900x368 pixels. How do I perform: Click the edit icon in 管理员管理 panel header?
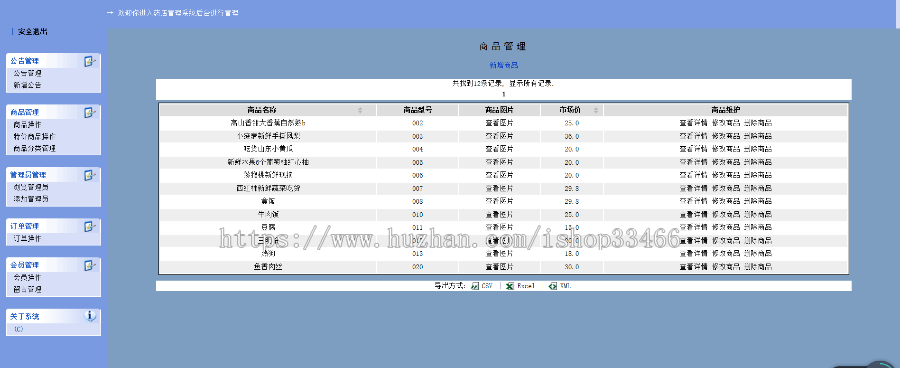pyautogui.click(x=90, y=175)
